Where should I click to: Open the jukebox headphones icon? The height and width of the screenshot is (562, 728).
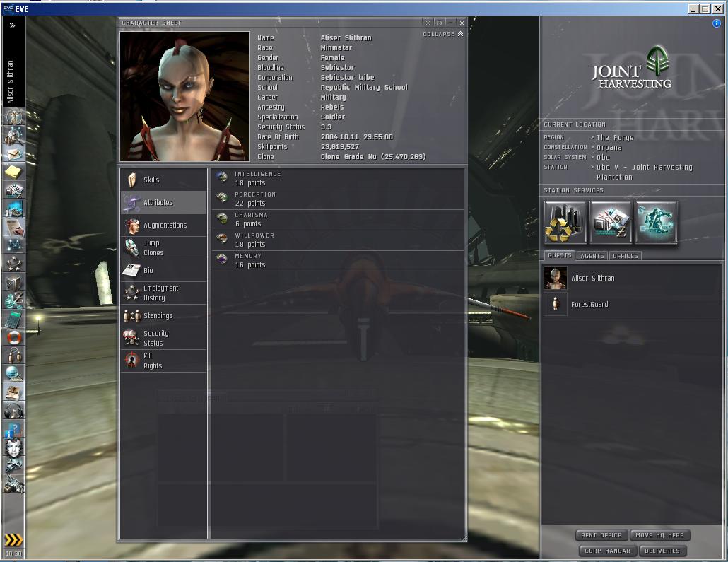pos(14,411)
